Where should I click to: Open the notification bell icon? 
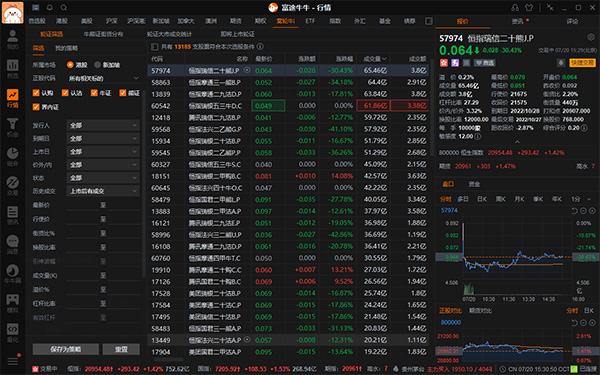50,7
